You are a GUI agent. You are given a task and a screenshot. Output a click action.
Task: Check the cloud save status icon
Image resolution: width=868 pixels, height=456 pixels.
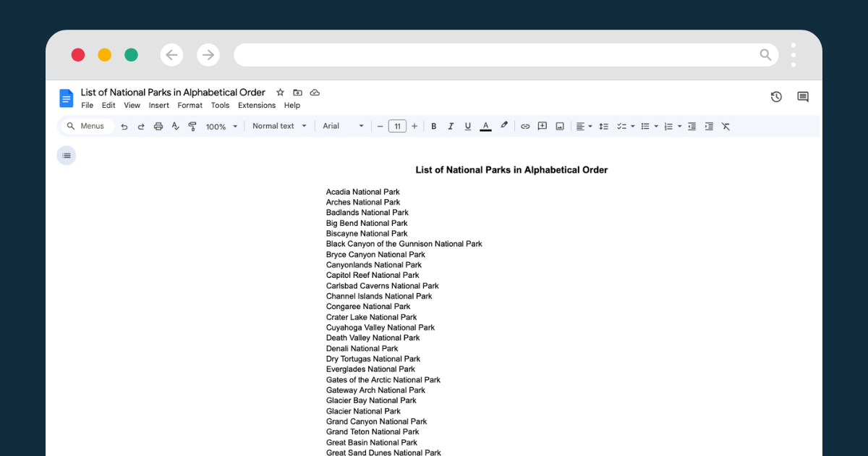(315, 93)
